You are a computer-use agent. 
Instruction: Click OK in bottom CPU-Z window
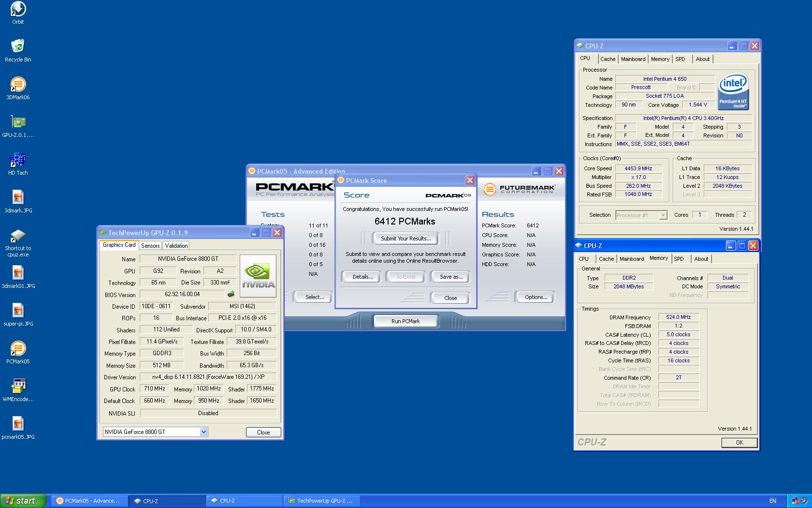click(739, 443)
